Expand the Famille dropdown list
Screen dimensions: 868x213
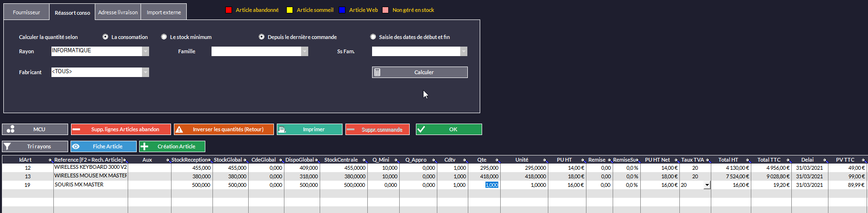click(x=304, y=51)
